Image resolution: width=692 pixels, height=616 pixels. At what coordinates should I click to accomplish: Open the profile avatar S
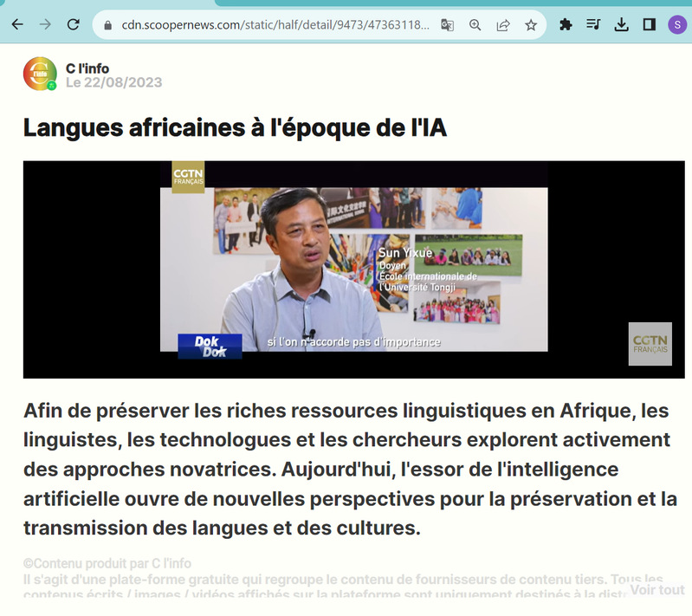click(x=677, y=24)
